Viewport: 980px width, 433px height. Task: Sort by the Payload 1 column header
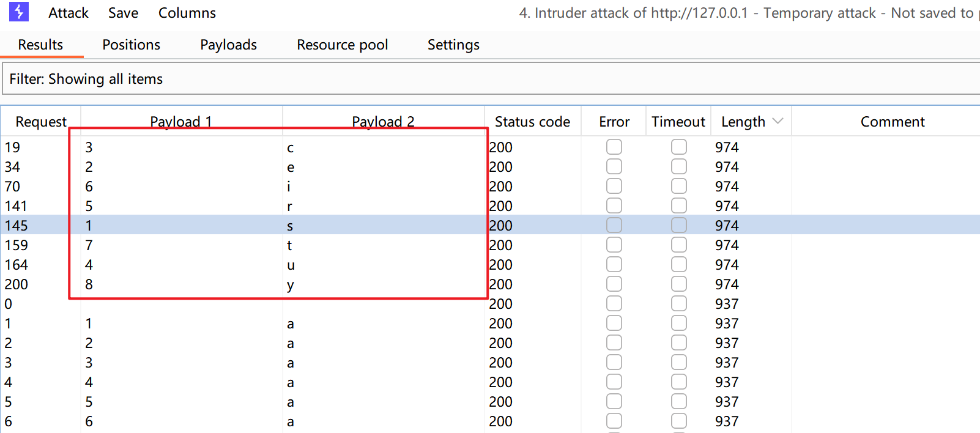[181, 122]
